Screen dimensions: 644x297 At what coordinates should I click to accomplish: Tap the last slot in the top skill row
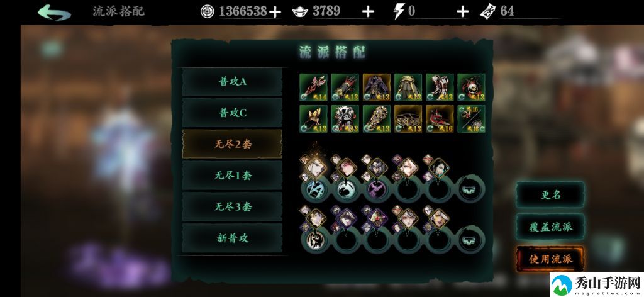point(471,189)
